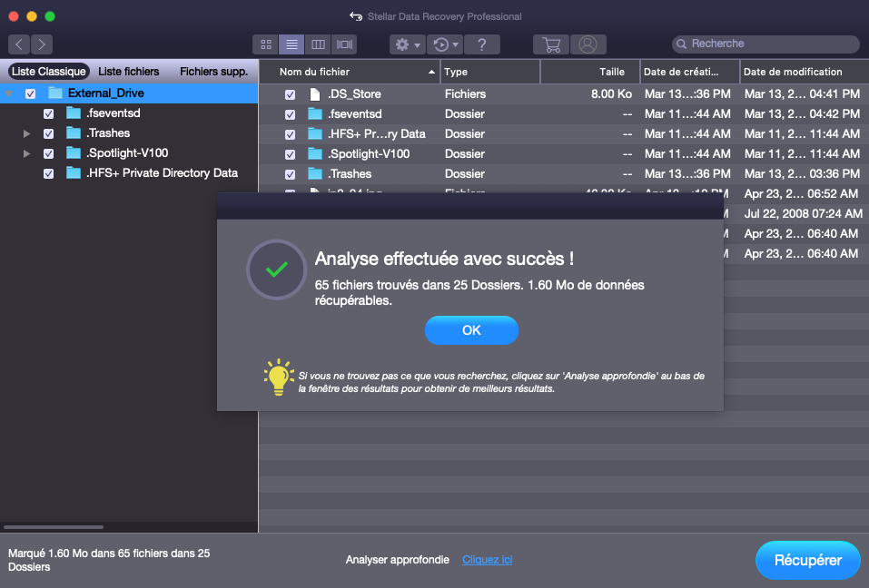Viewport: 869px width, 588px height.
Task: Uncheck External_Drive in the tree
Action: 31,93
